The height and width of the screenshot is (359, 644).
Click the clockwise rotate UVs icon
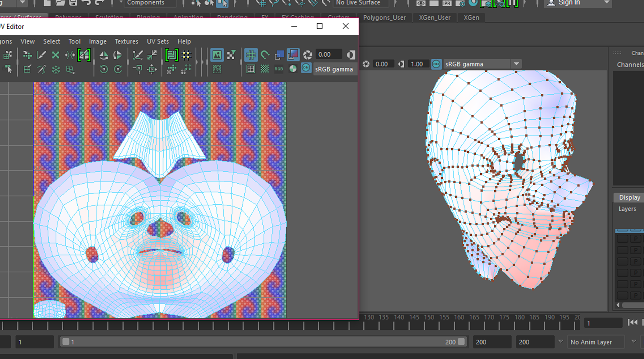pos(118,69)
